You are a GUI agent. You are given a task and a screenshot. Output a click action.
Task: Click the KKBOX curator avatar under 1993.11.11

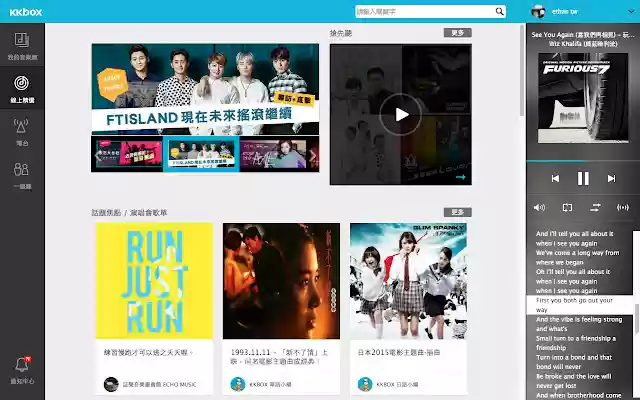coord(238,384)
